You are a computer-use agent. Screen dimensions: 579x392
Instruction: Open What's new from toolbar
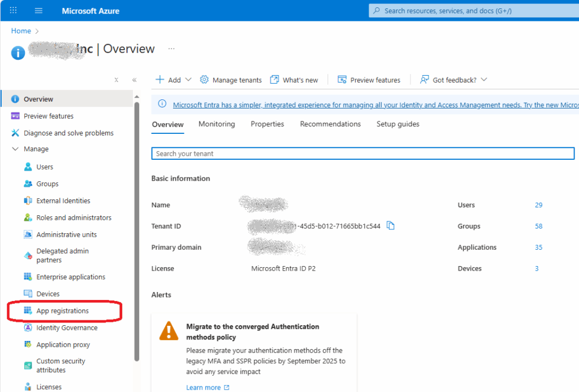[294, 80]
